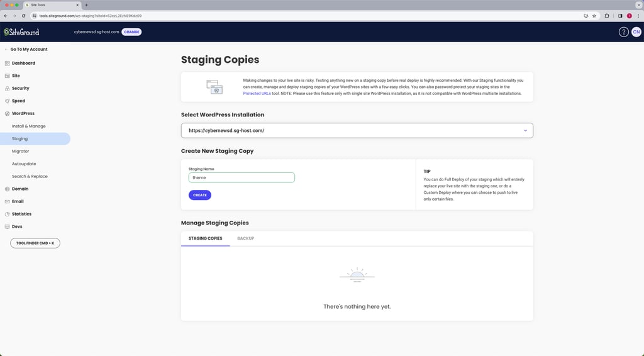This screenshot has height=356, width=644.
Task: Open a new browser tab with plus
Action: pos(86,5)
